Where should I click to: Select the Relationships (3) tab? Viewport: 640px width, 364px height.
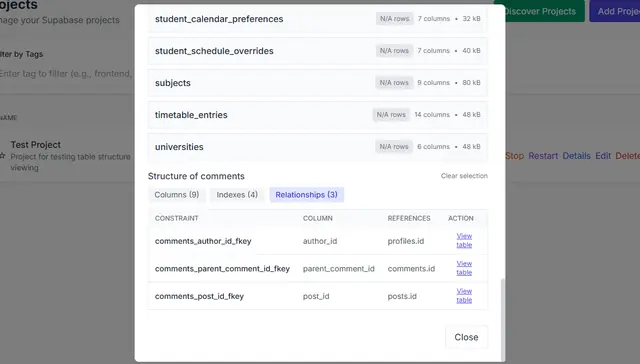pyautogui.click(x=307, y=195)
